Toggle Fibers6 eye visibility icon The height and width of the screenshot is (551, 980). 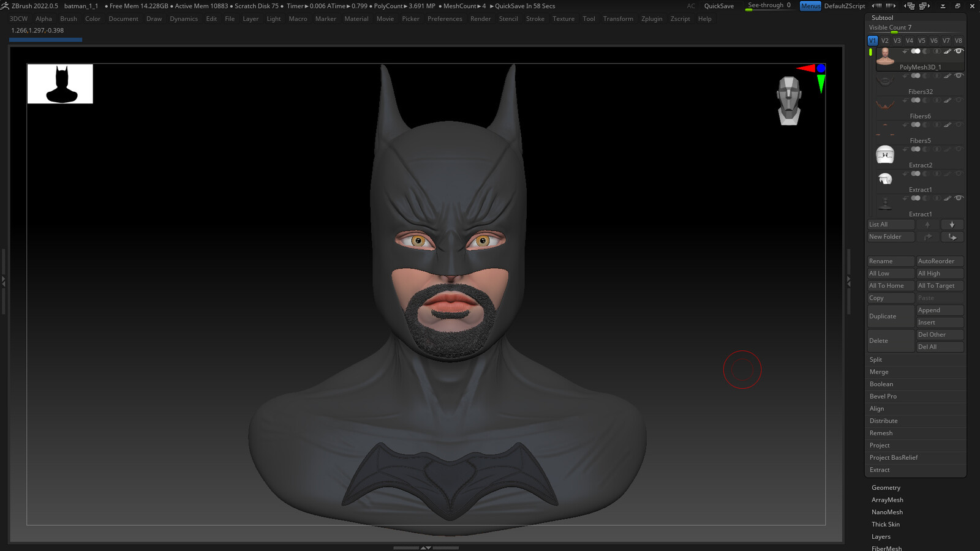(959, 100)
